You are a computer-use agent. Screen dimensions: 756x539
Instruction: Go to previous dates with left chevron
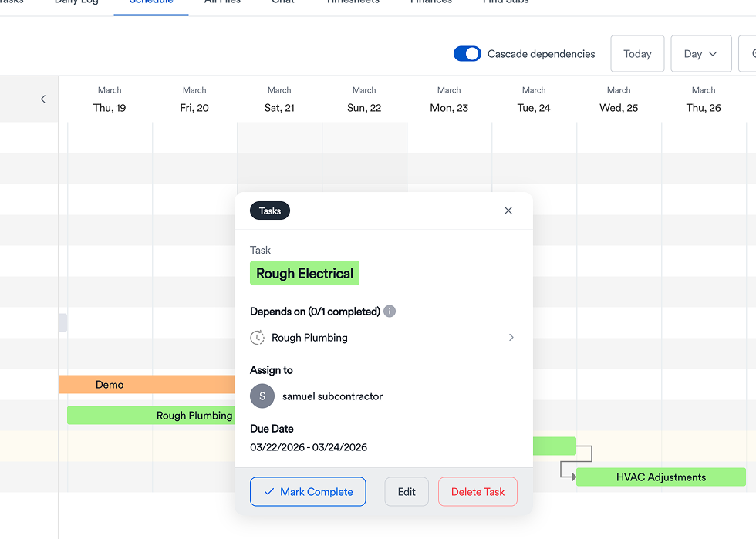[43, 99]
